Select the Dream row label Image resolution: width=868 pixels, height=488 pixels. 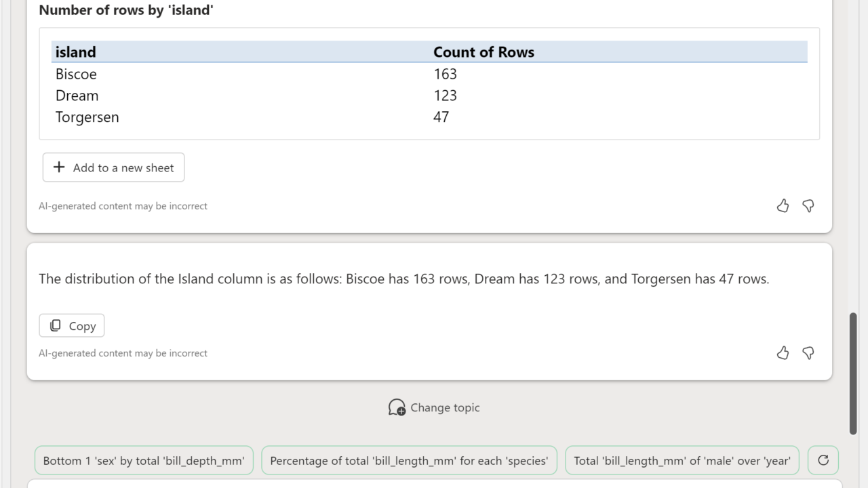(77, 96)
